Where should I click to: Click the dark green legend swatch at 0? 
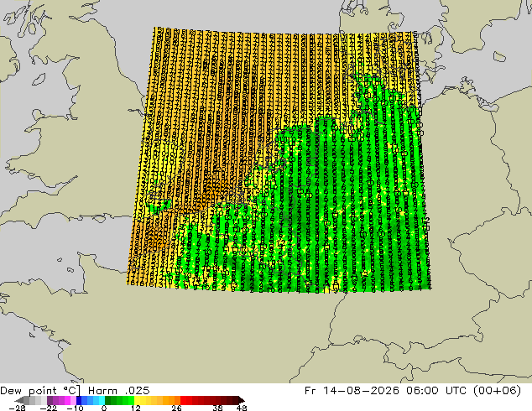tap(108, 400)
